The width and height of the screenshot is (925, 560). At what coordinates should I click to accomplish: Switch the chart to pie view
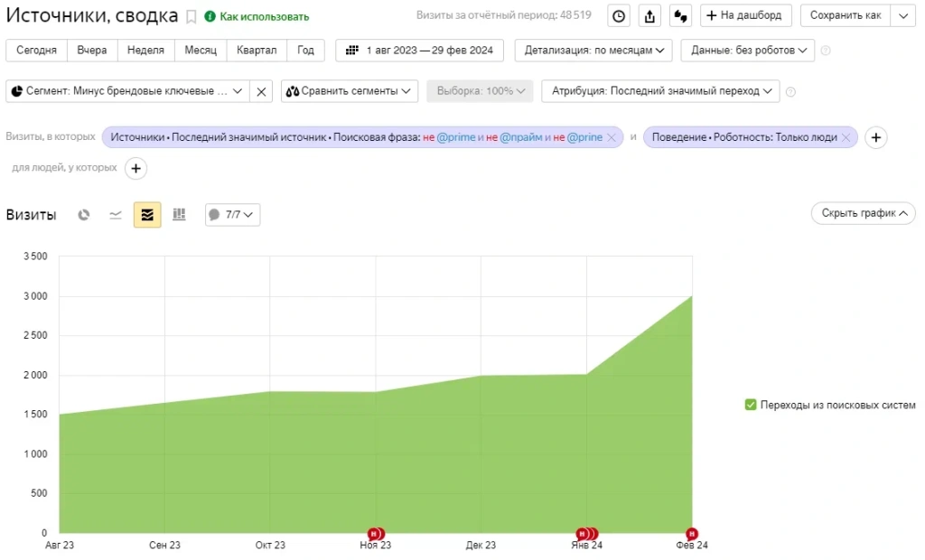tap(83, 214)
